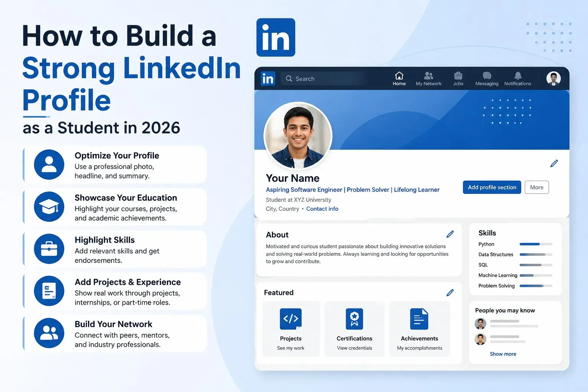Image resolution: width=588 pixels, height=392 pixels.
Task: Click the Skills panel heading
Action: 487,233
